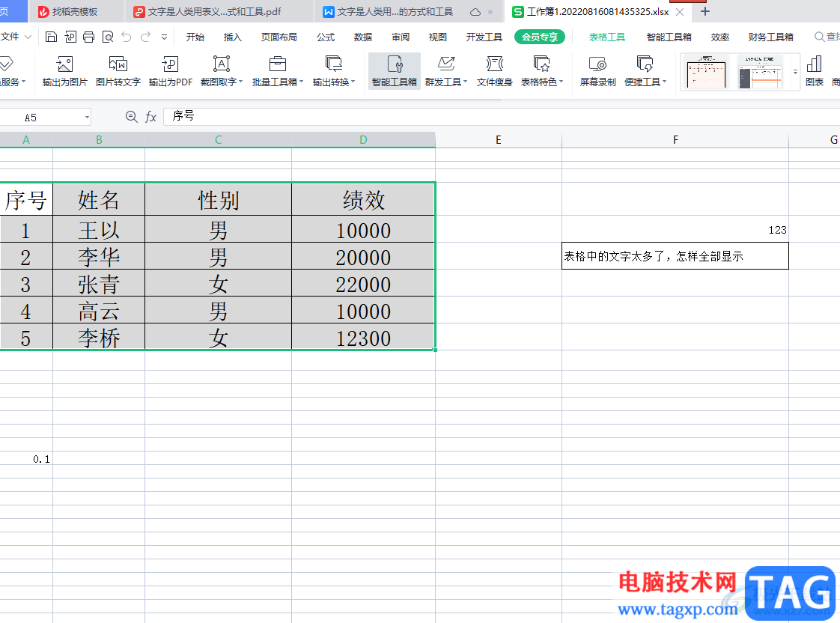
Task: Open the 页面布局 ribbon tab
Action: click(x=279, y=37)
